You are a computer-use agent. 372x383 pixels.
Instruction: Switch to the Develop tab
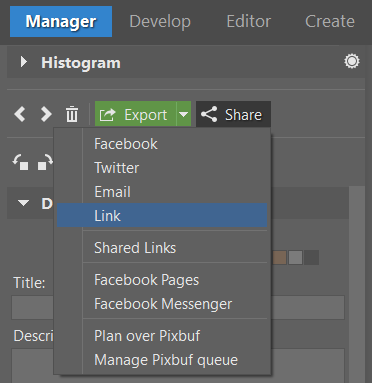(x=160, y=21)
